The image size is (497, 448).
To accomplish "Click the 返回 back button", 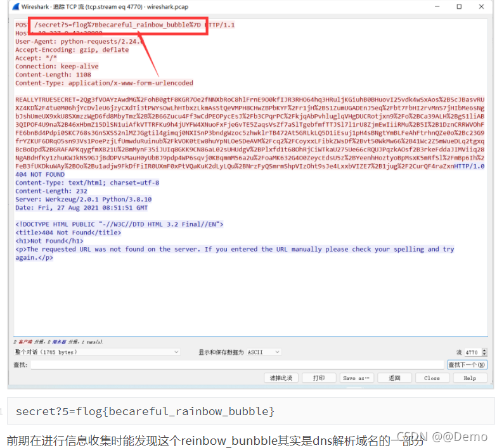I will coord(394,378).
